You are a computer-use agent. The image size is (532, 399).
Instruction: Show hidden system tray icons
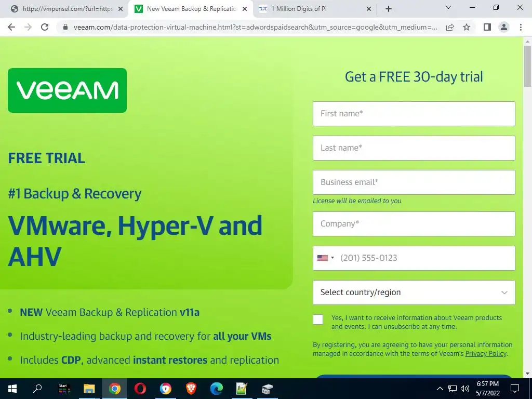pyautogui.click(x=440, y=389)
